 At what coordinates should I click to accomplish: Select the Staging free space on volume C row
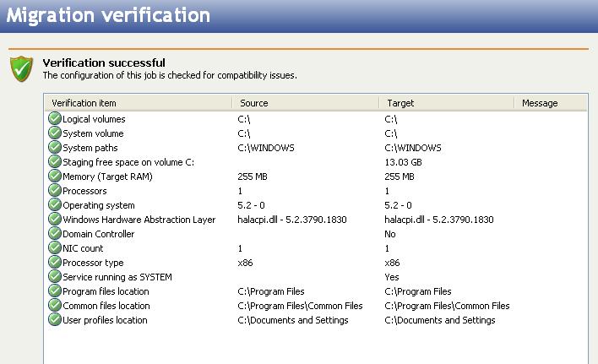tap(128, 162)
